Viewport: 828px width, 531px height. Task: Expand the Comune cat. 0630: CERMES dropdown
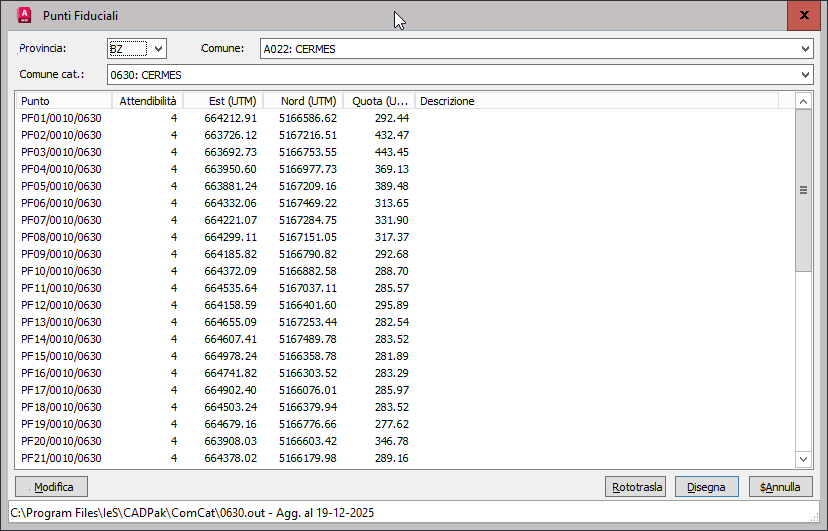(x=460, y=74)
